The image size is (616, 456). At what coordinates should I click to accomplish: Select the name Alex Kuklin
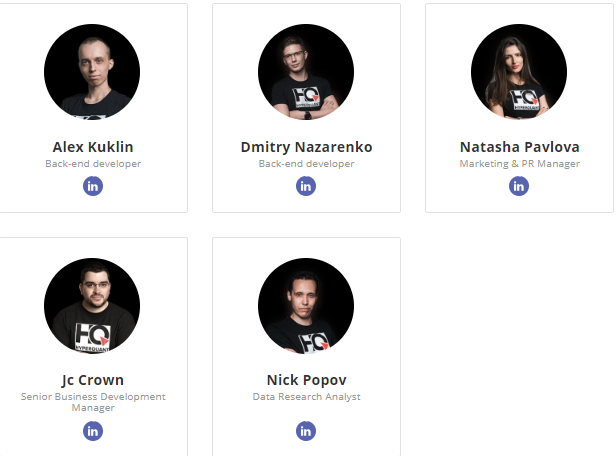(93, 147)
